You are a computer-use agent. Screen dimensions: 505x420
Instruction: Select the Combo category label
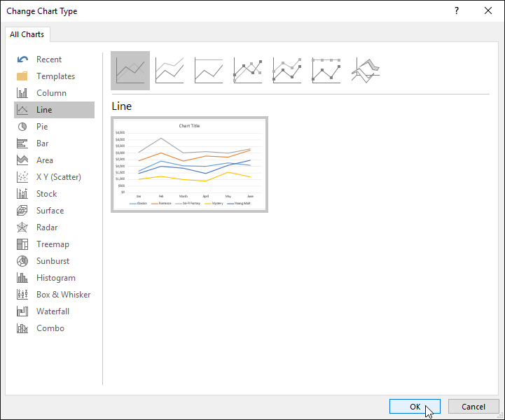click(x=50, y=328)
